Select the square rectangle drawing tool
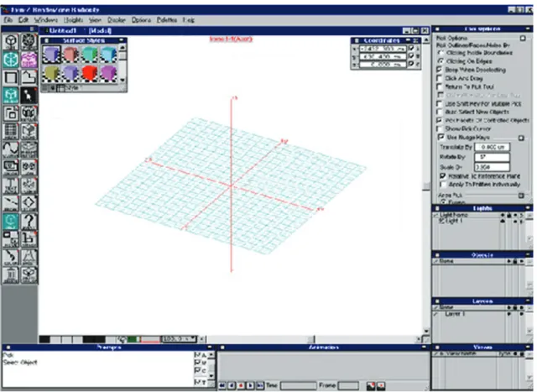537x392 pixels. coord(11,77)
